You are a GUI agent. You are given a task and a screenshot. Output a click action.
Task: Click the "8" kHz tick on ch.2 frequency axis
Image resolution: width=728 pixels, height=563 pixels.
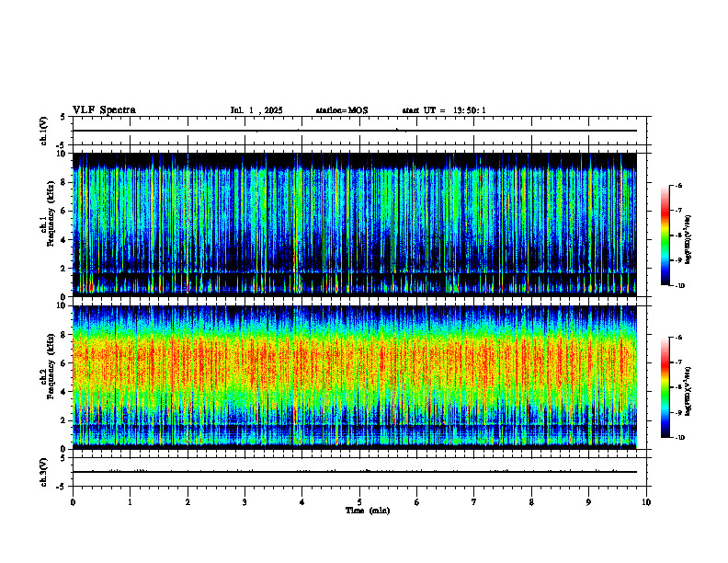point(64,335)
